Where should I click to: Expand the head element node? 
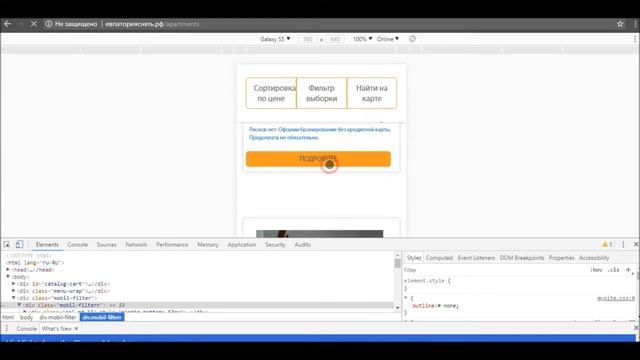(x=8, y=270)
